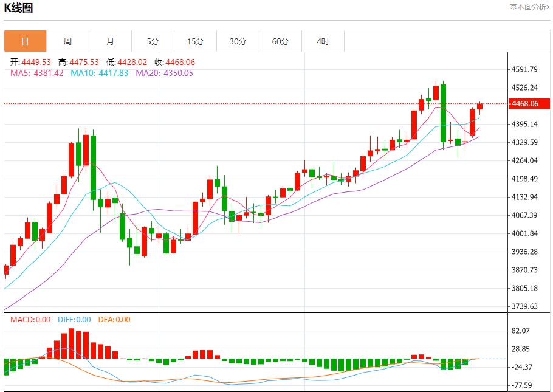Select the 日 daily chart tab
This screenshot has width=553, height=392.
coord(25,41)
